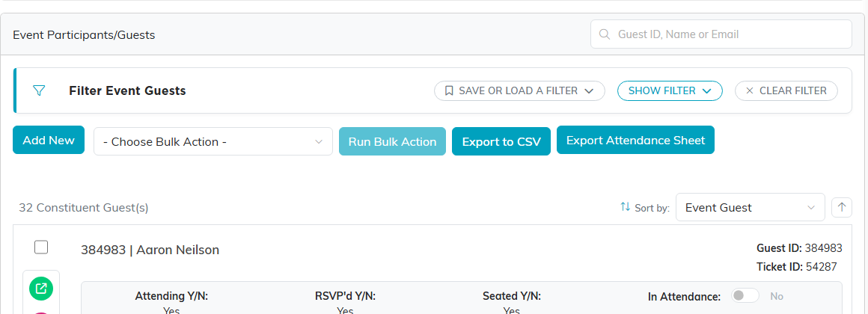The height and width of the screenshot is (314, 868).
Task: Select the Aaron Neilson guest checkbox
Action: (x=41, y=247)
